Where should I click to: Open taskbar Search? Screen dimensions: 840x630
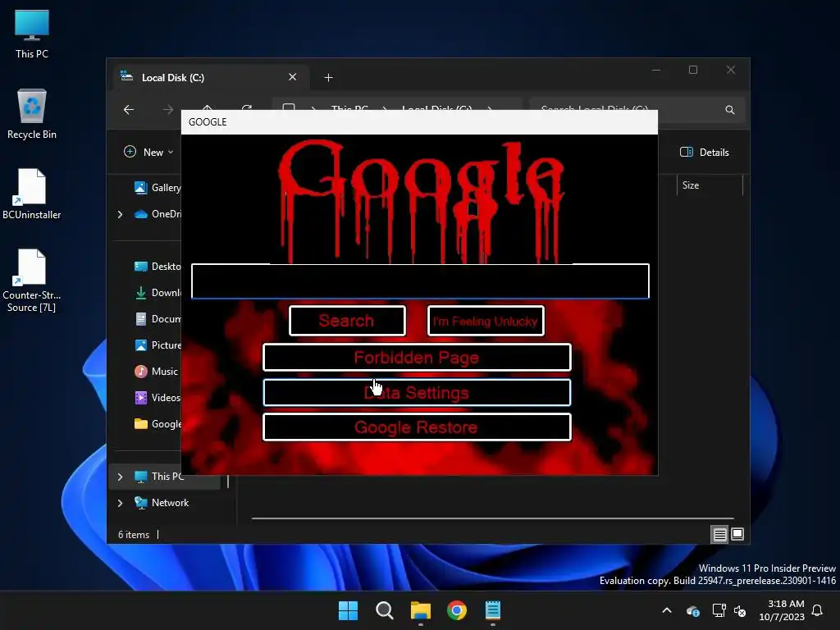tap(385, 610)
